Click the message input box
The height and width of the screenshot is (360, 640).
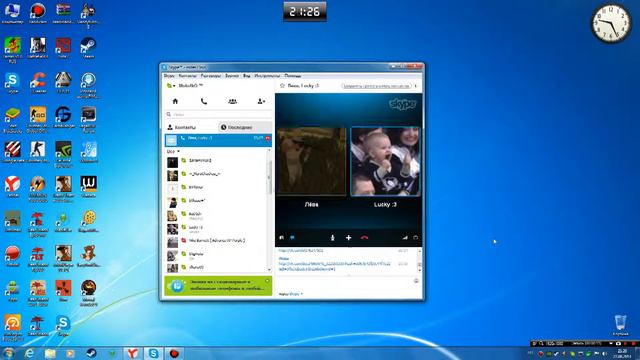pos(345,283)
